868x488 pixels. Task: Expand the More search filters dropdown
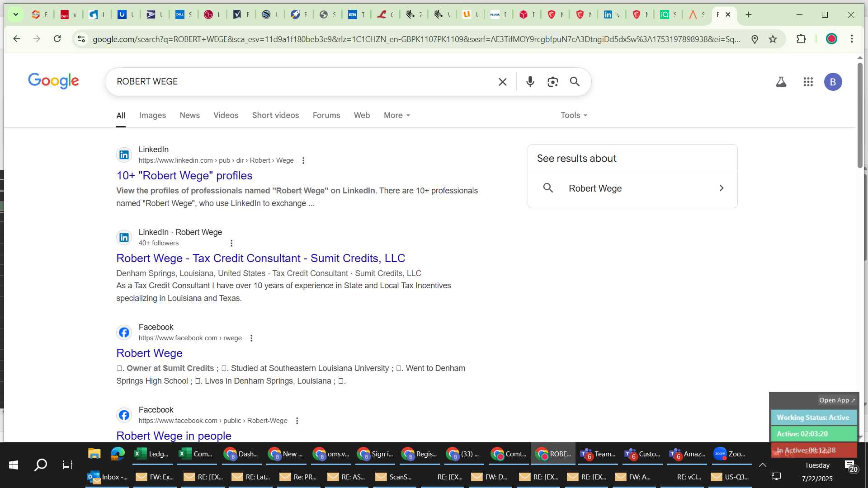click(x=397, y=115)
